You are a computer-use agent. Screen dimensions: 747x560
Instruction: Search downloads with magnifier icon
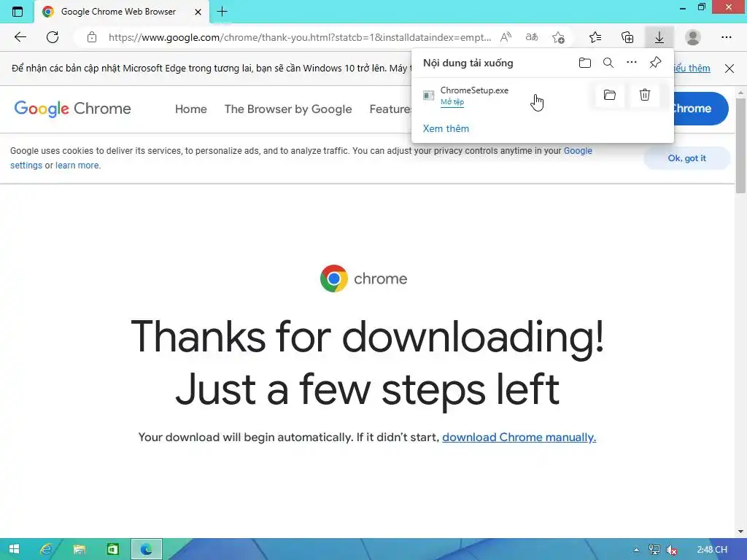(608, 63)
